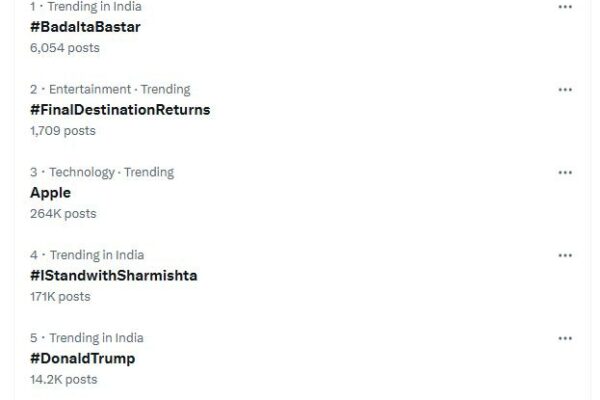Open more options for #IStandwithSharmishta trend
Image resolution: width=600 pixels, height=400 pixels.
pyautogui.click(x=565, y=255)
